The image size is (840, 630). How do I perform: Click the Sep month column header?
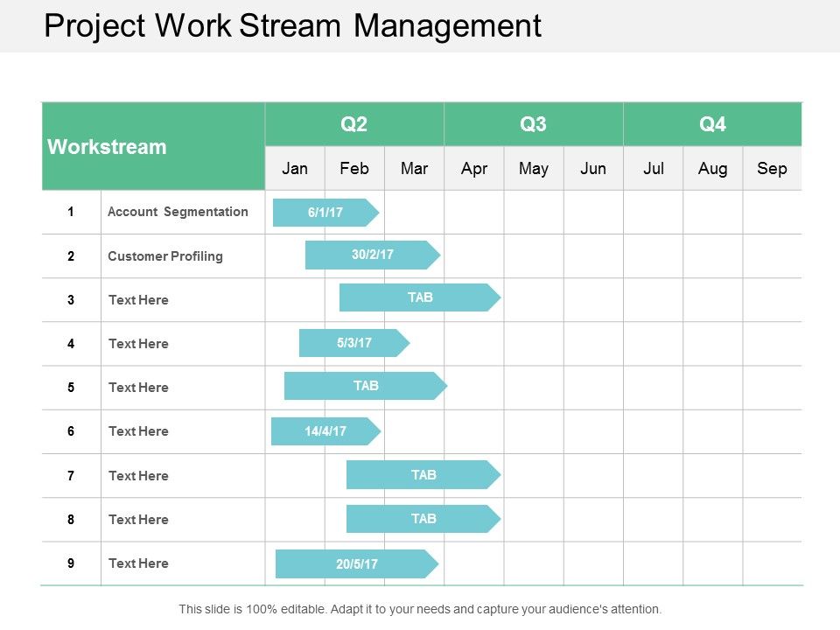773,168
